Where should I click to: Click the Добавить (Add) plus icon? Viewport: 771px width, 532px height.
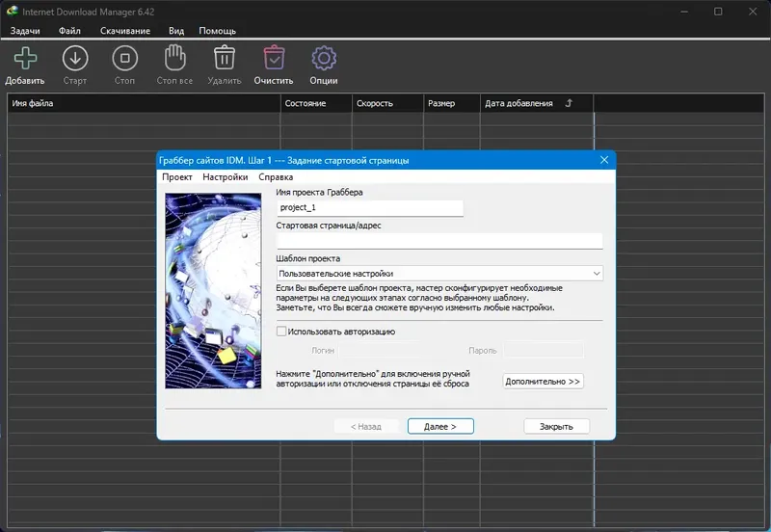click(23, 59)
